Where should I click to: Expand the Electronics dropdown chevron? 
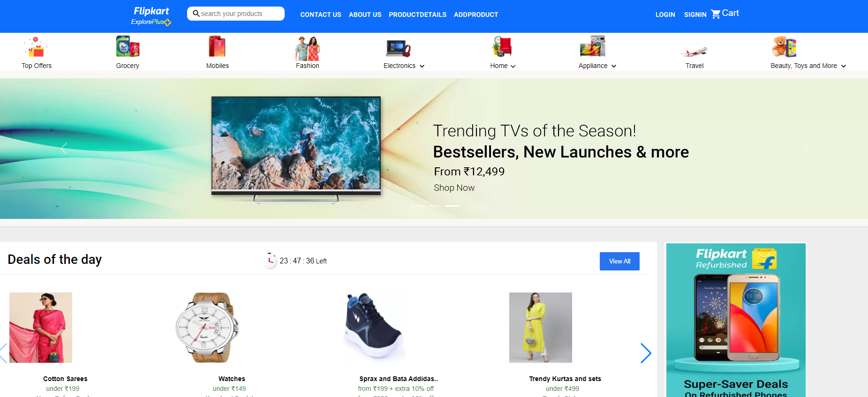click(x=422, y=66)
